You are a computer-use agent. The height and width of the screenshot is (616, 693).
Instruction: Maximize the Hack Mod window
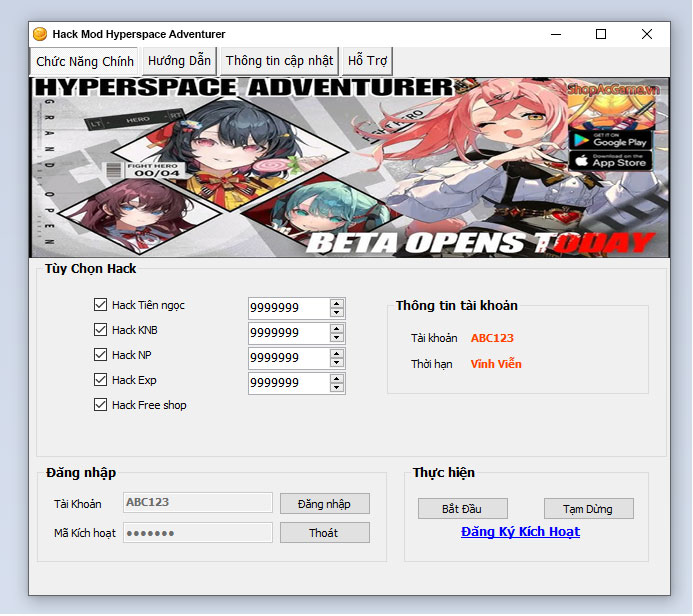point(601,34)
